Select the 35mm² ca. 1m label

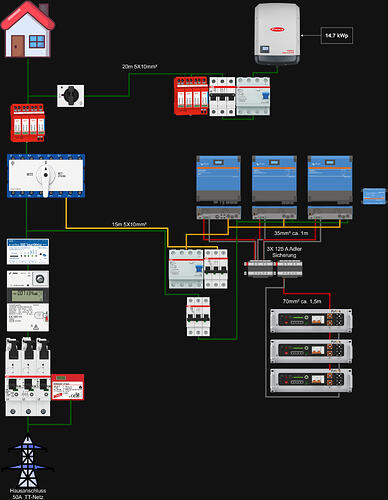[291, 233]
